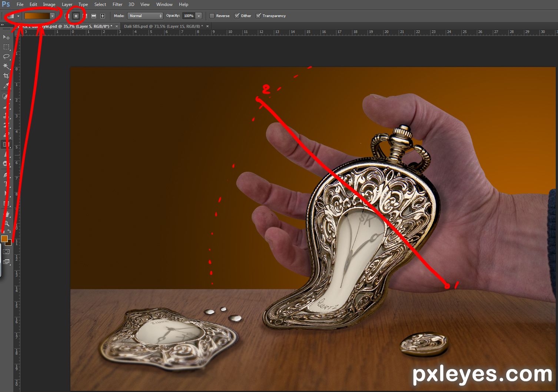Viewport: 558px width, 392px height.
Task: Open the Filter menu
Action: coord(117,4)
